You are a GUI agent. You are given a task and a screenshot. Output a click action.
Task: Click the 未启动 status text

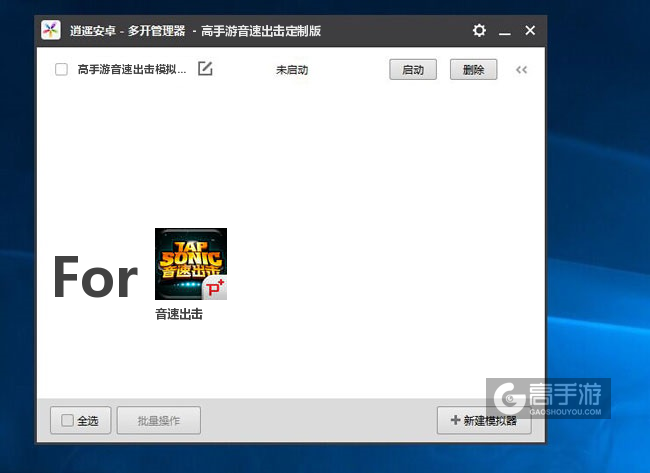pyautogui.click(x=292, y=70)
